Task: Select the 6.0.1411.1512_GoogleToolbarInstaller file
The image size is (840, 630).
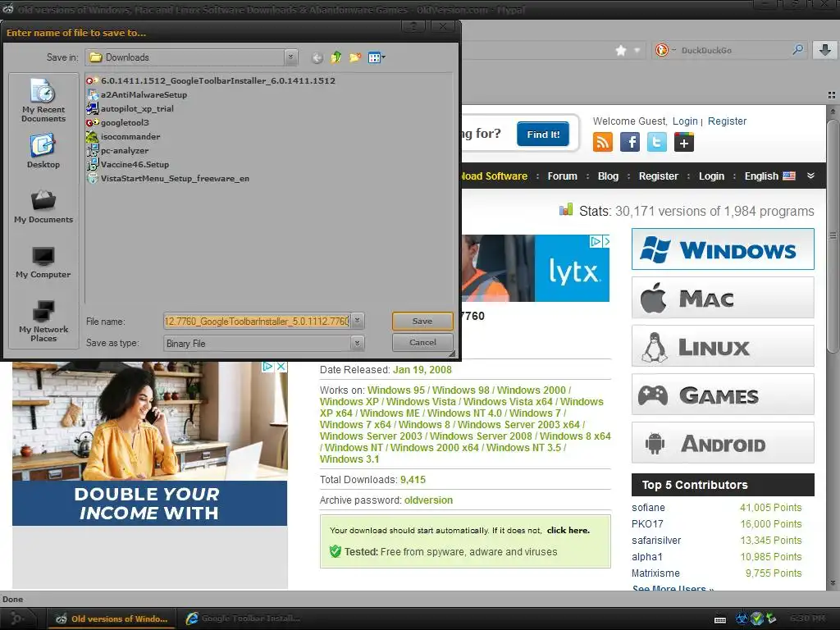Action: click(211, 81)
